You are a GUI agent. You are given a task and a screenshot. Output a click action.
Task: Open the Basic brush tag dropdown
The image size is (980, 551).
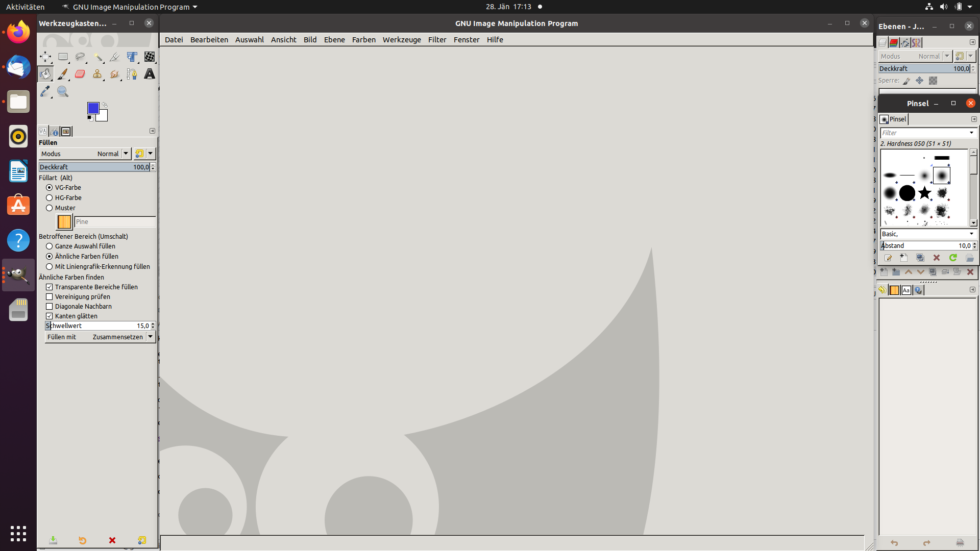click(971, 234)
